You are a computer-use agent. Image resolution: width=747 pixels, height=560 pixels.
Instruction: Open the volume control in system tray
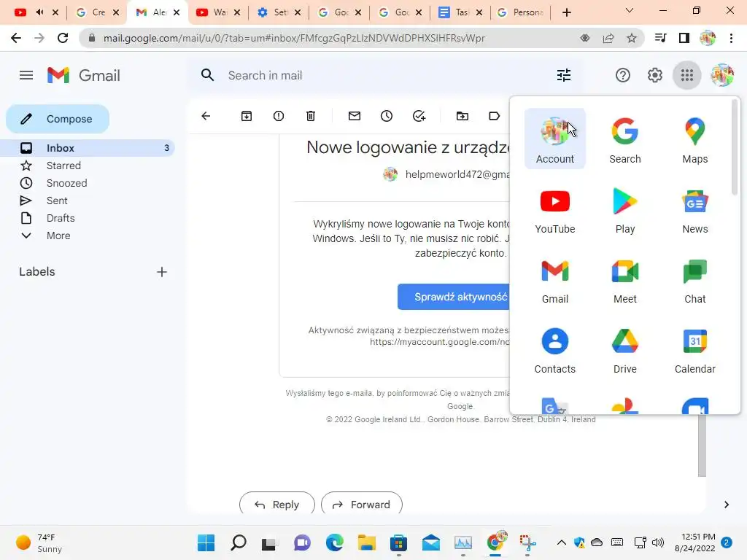click(x=657, y=542)
